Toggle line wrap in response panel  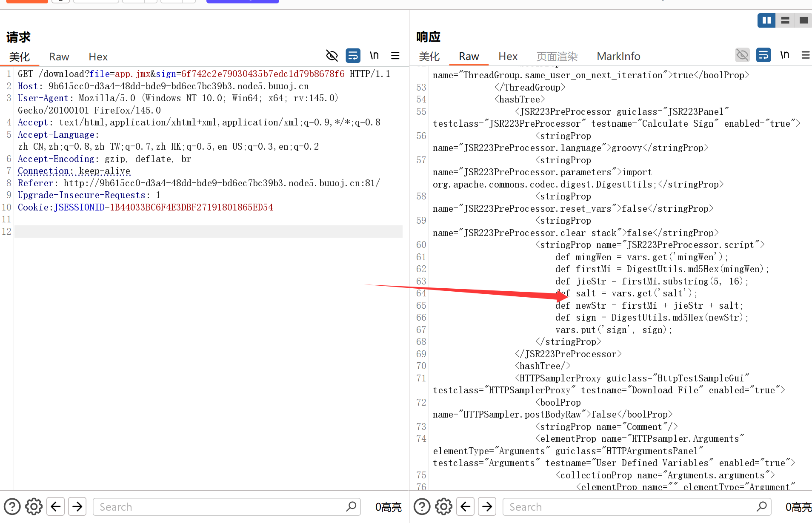[763, 55]
